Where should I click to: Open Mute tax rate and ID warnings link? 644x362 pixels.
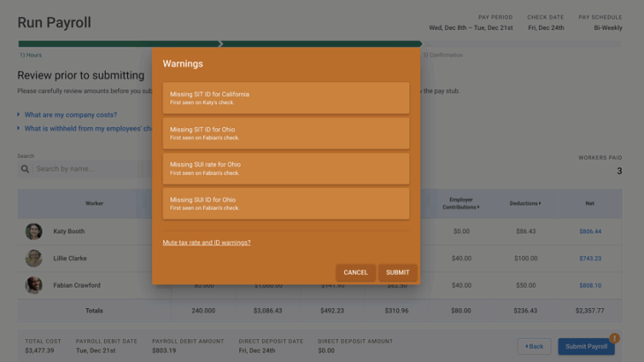(206, 243)
